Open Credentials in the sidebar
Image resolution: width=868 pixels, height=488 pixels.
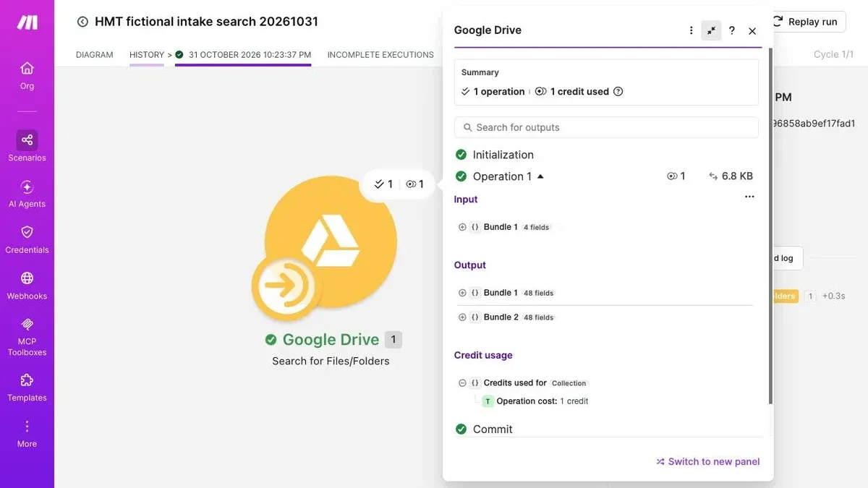pyautogui.click(x=27, y=239)
